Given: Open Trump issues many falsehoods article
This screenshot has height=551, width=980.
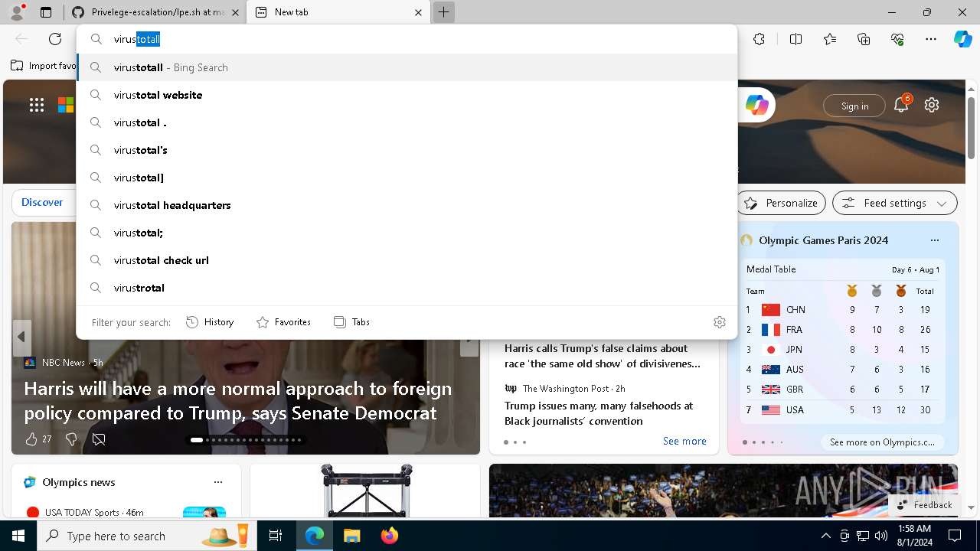Looking at the screenshot, I should tap(599, 413).
